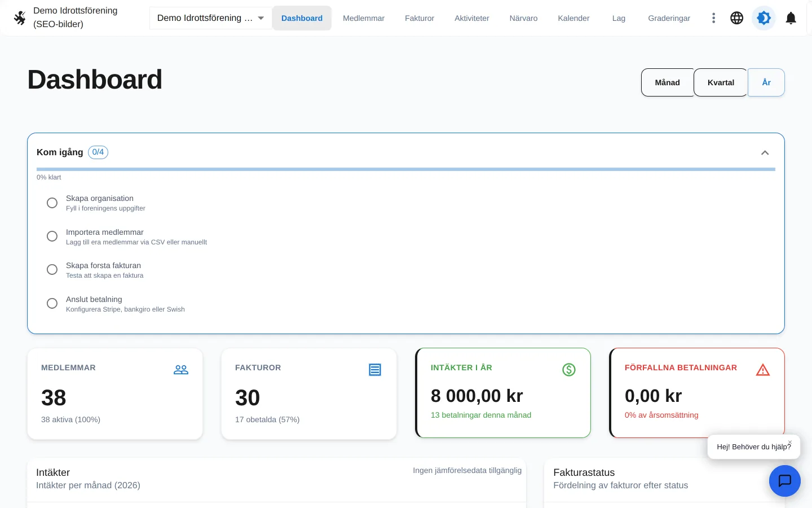Click the club logo icon in header
The height and width of the screenshot is (508, 812).
click(20, 18)
